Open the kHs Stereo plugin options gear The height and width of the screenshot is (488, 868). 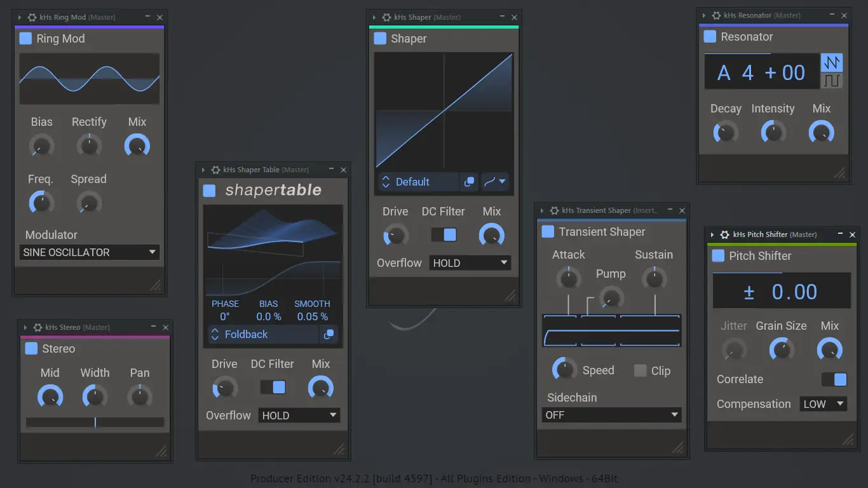pos(37,327)
